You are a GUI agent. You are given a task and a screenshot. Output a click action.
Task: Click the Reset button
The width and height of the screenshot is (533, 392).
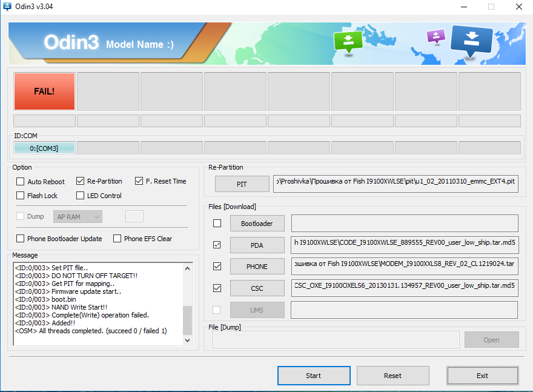[x=392, y=376]
